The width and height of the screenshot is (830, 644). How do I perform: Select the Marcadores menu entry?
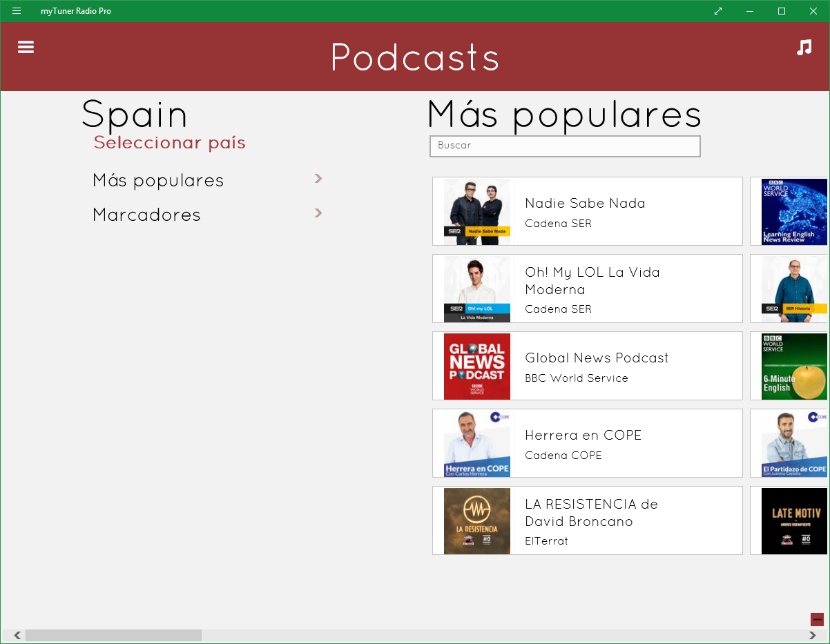tap(146, 215)
